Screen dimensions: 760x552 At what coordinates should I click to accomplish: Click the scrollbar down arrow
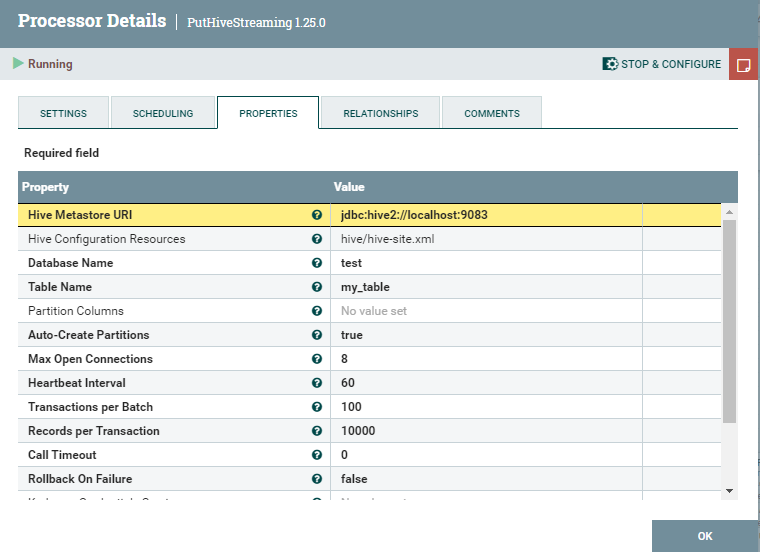tap(729, 491)
